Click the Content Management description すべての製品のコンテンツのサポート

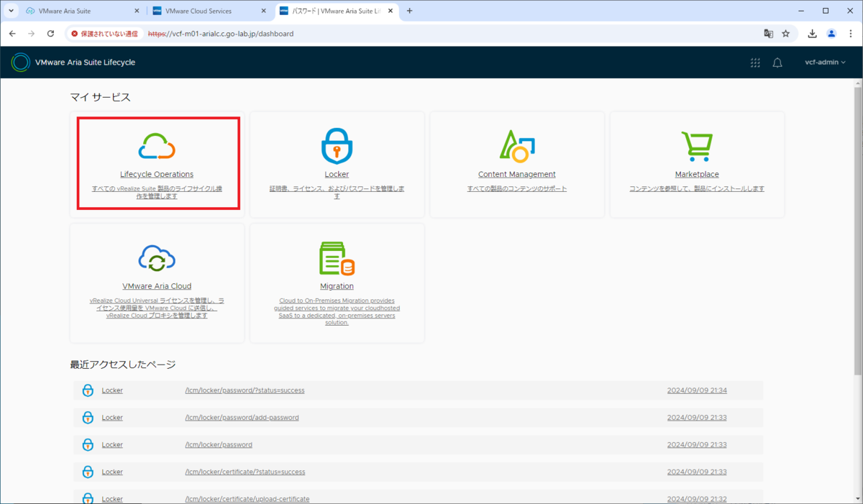[x=516, y=189]
